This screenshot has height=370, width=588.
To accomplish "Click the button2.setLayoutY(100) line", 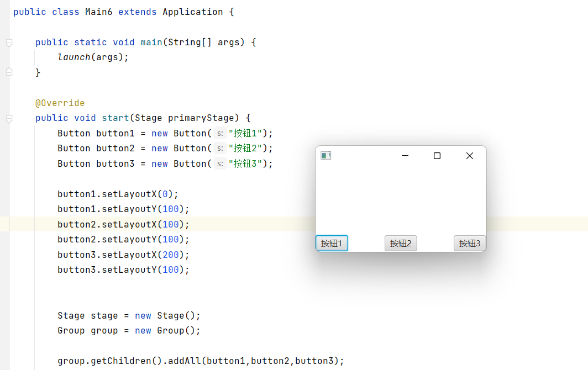I will [123, 240].
